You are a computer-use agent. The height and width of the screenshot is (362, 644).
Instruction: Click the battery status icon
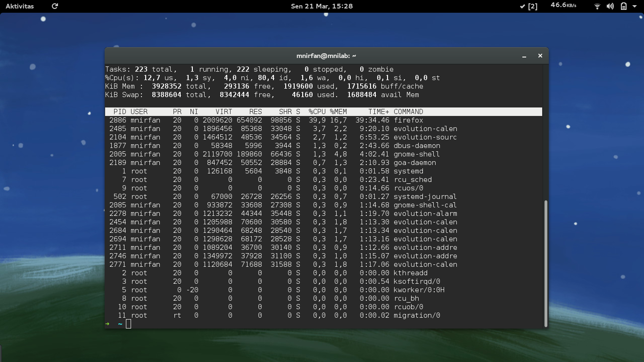[x=623, y=6]
